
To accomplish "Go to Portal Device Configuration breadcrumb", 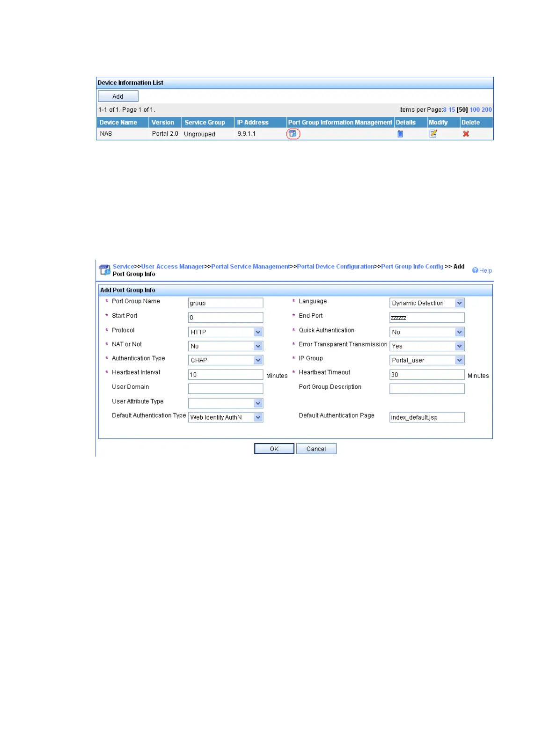I will pyautogui.click(x=336, y=267).
